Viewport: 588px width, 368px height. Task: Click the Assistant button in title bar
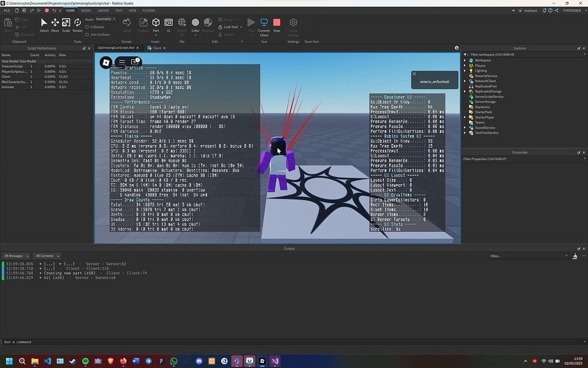(528, 10)
